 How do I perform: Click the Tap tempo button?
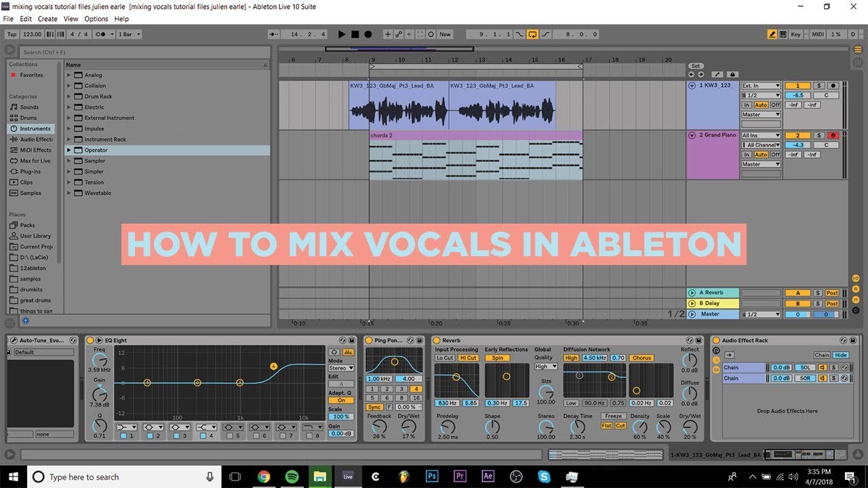click(12, 34)
